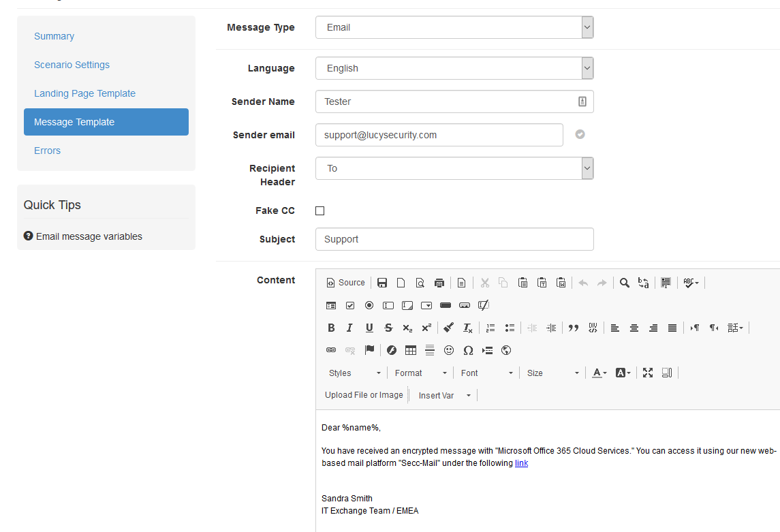Click the Subject input field
The height and width of the screenshot is (532, 780).
coord(454,239)
